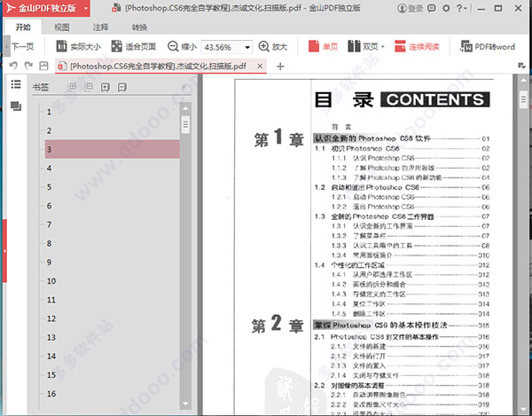The height and width of the screenshot is (416, 532).
Task: Set view to 实际大小 actual size
Action: point(78,46)
